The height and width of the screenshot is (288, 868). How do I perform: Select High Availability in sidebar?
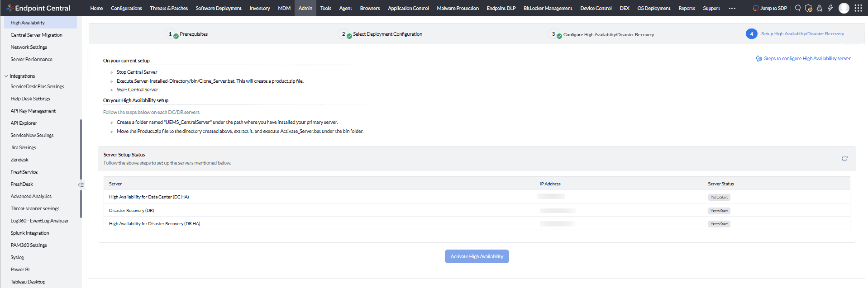point(40,23)
